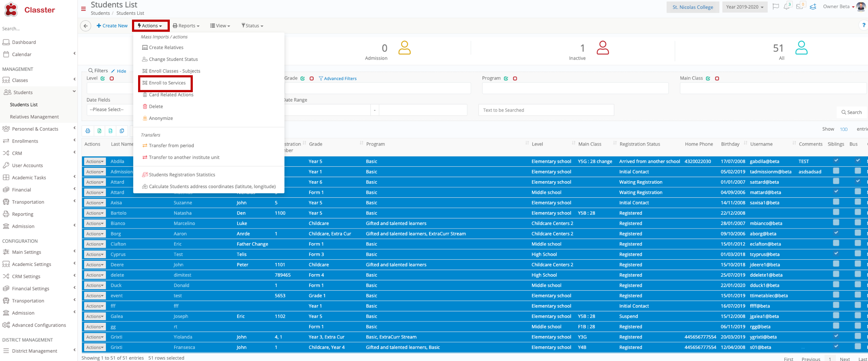Toggle Siblings checkbox for Abdila row
Screen dimensions: 868x361
coord(836,161)
